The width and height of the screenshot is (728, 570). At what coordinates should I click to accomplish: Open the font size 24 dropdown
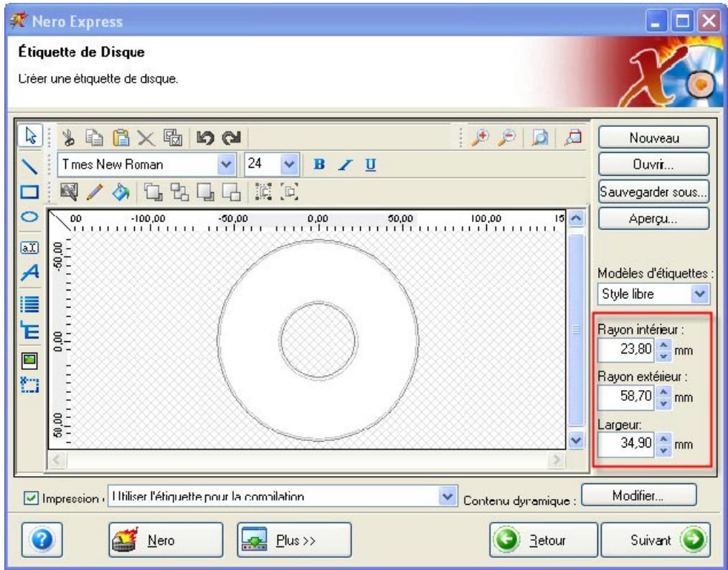point(289,164)
